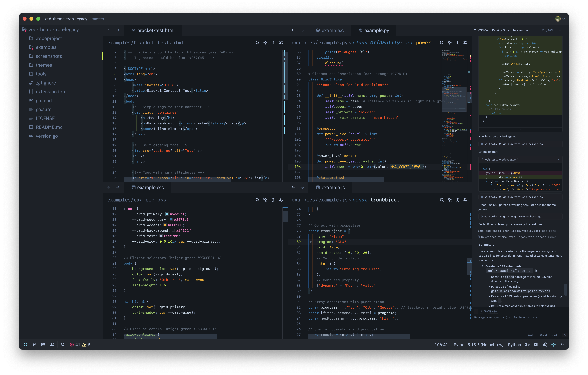Screen dimensions: 588x375
Task: Open README.md in the project panel
Action: [x=61, y=127]
